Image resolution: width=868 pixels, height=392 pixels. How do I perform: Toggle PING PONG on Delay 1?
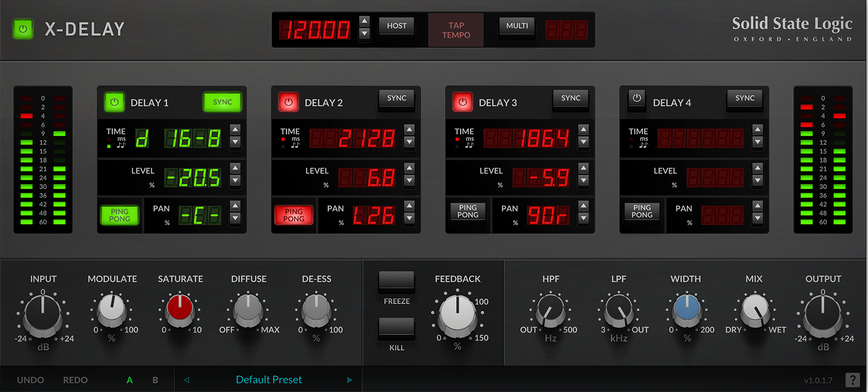point(119,215)
